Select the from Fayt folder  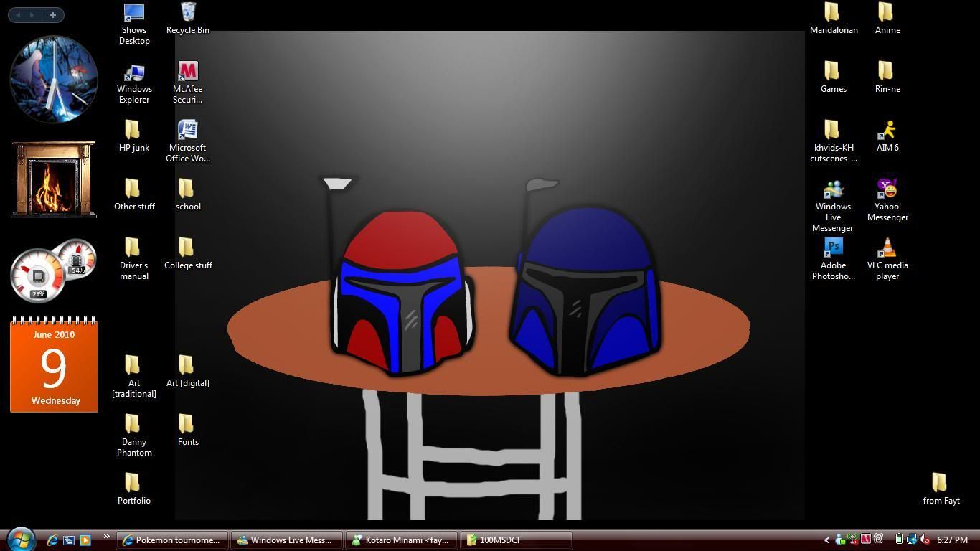tap(941, 489)
